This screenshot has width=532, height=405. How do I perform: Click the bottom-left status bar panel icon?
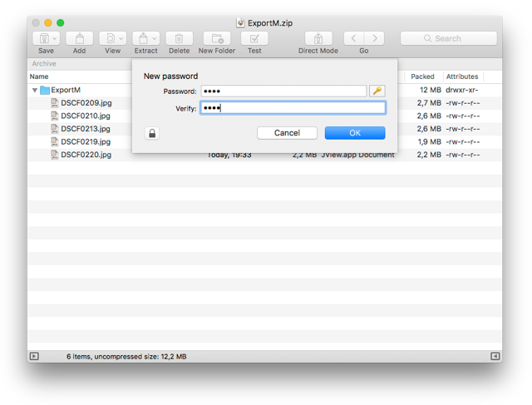tap(34, 356)
